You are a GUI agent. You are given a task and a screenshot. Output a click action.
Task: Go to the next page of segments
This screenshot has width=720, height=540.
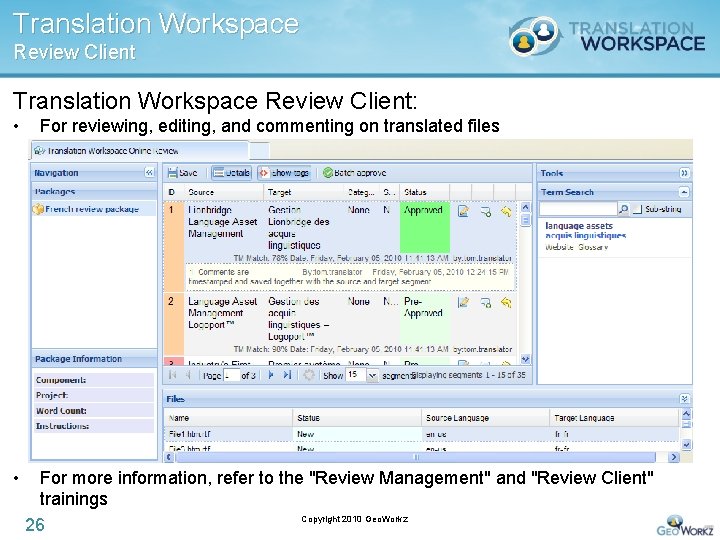point(271,375)
